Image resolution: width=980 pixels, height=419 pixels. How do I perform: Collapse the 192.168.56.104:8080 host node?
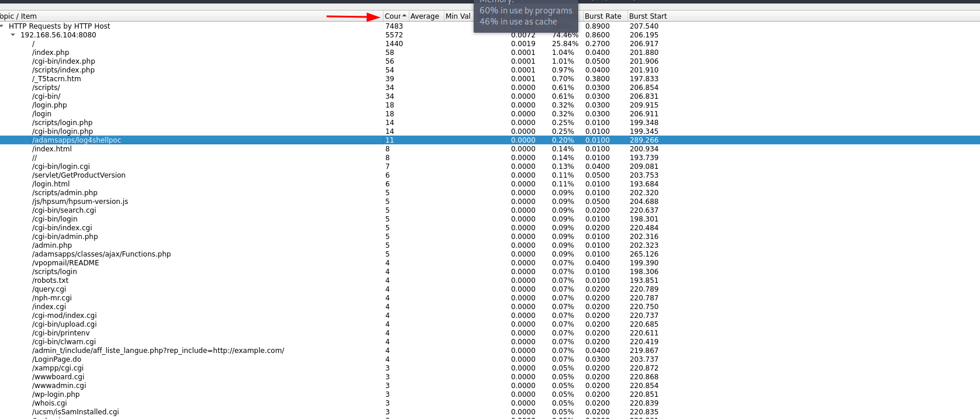click(x=13, y=35)
